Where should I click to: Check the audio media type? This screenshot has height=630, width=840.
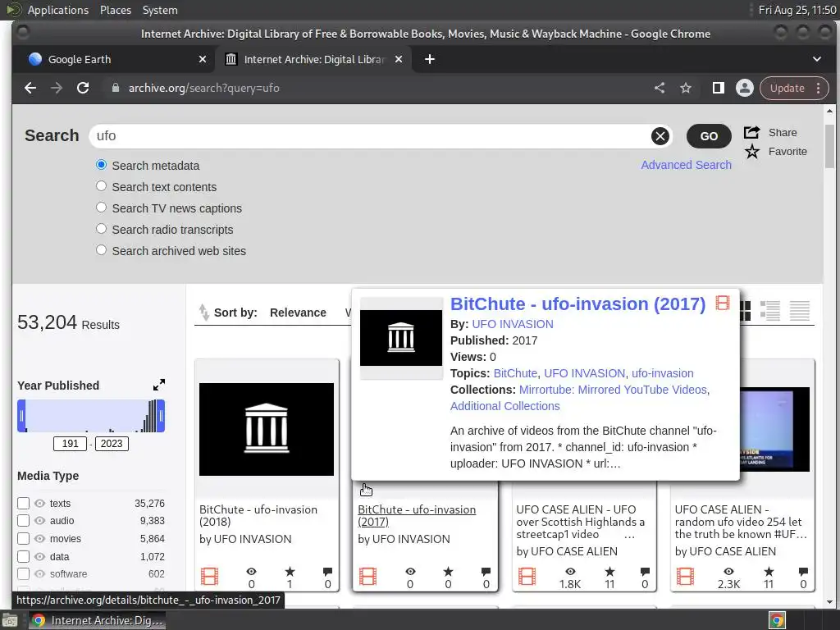(23, 521)
